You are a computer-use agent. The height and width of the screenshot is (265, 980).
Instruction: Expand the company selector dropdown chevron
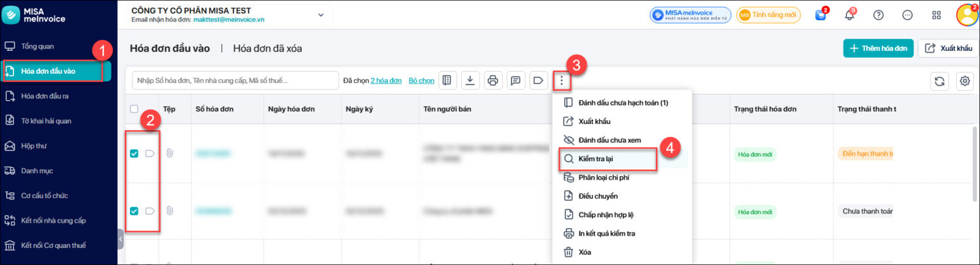pyautogui.click(x=321, y=15)
